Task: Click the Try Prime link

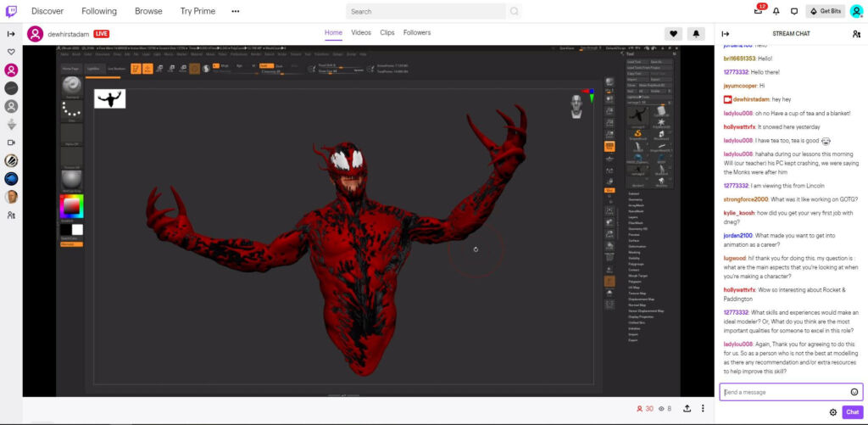Action: click(198, 11)
